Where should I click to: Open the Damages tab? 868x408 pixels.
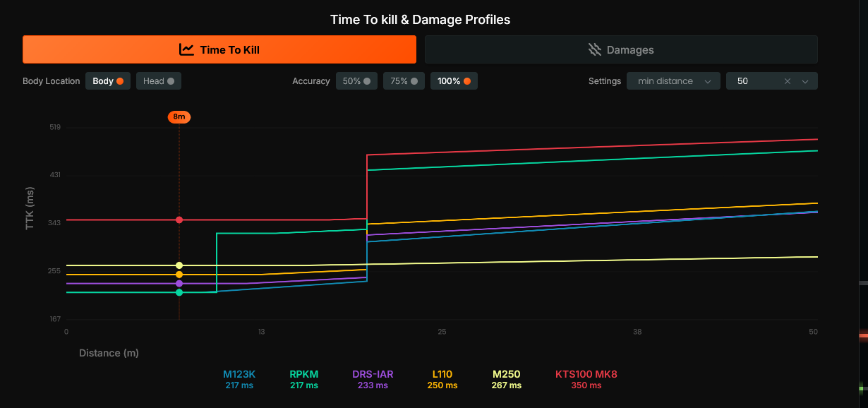click(621, 49)
